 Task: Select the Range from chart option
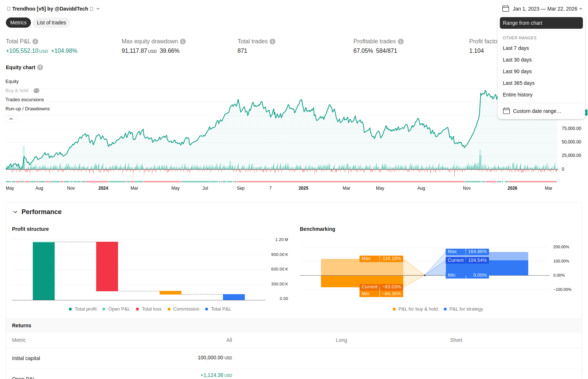point(541,23)
